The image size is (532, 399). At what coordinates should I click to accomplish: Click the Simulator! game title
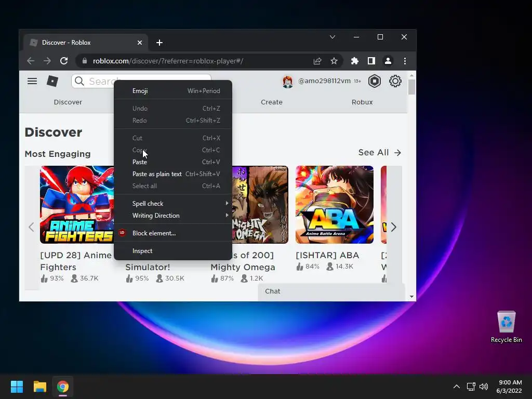(x=148, y=268)
